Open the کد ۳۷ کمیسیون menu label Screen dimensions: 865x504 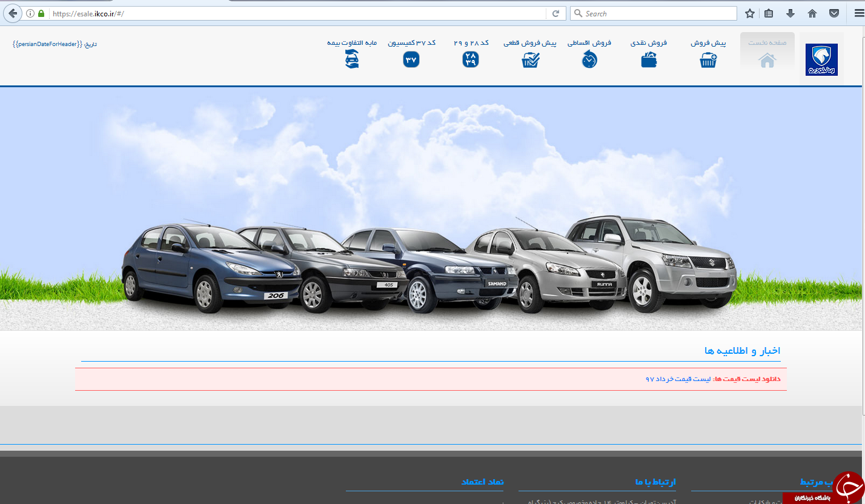pyautogui.click(x=411, y=42)
